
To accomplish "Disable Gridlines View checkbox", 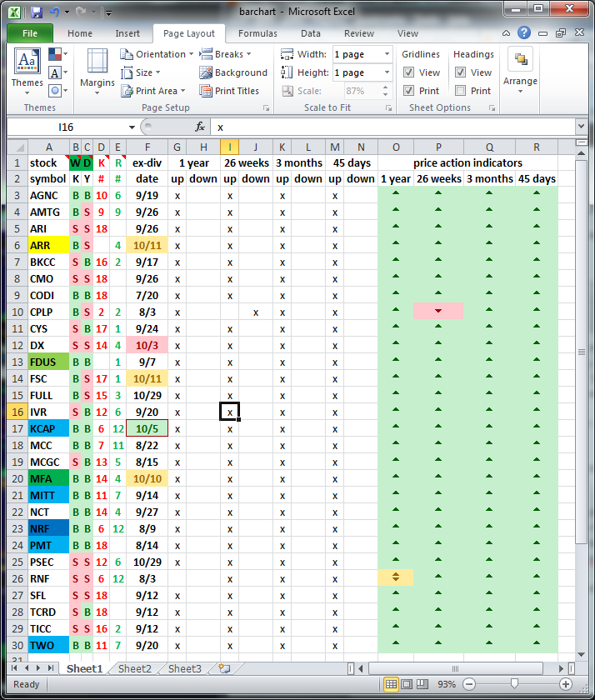I will [x=409, y=72].
